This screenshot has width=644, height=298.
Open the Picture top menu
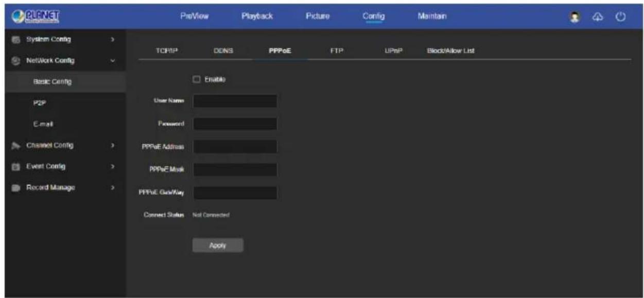(x=317, y=16)
